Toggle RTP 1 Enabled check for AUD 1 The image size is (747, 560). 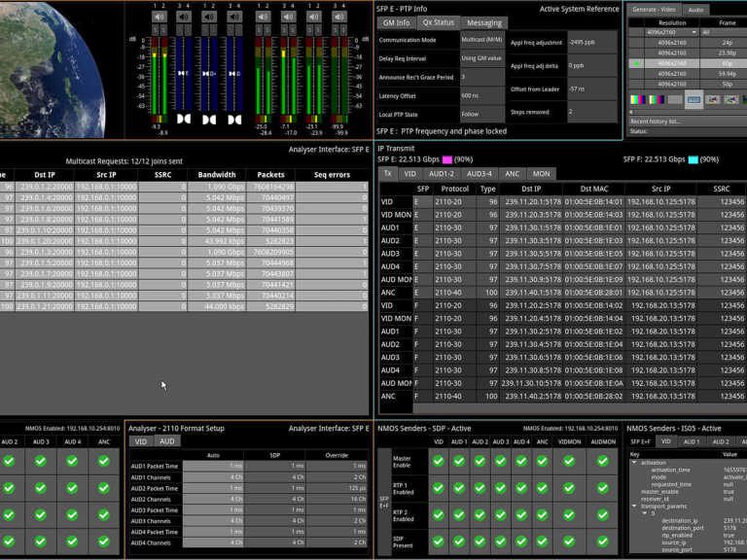[459, 487]
